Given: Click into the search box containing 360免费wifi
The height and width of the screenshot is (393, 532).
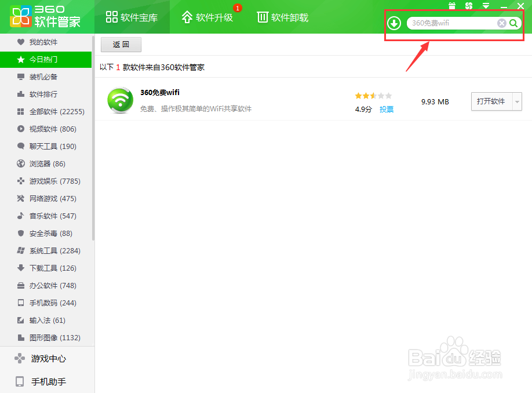Looking at the screenshot, I should 453,23.
